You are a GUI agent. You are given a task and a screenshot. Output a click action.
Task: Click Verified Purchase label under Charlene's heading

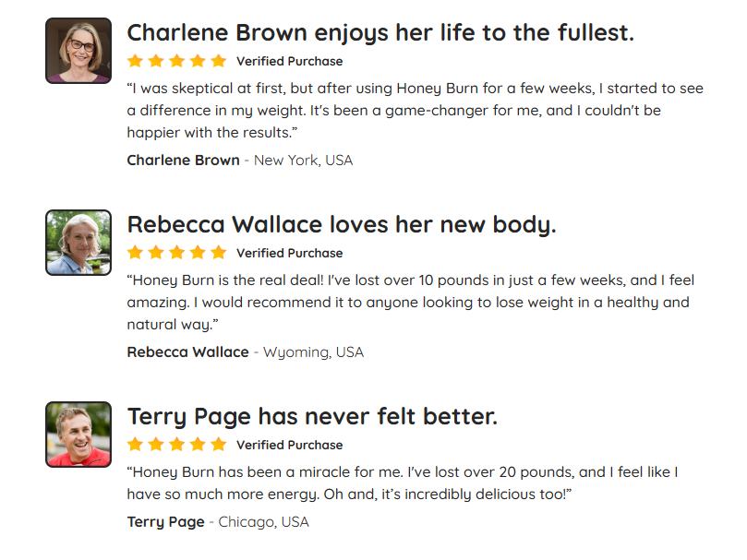click(290, 62)
